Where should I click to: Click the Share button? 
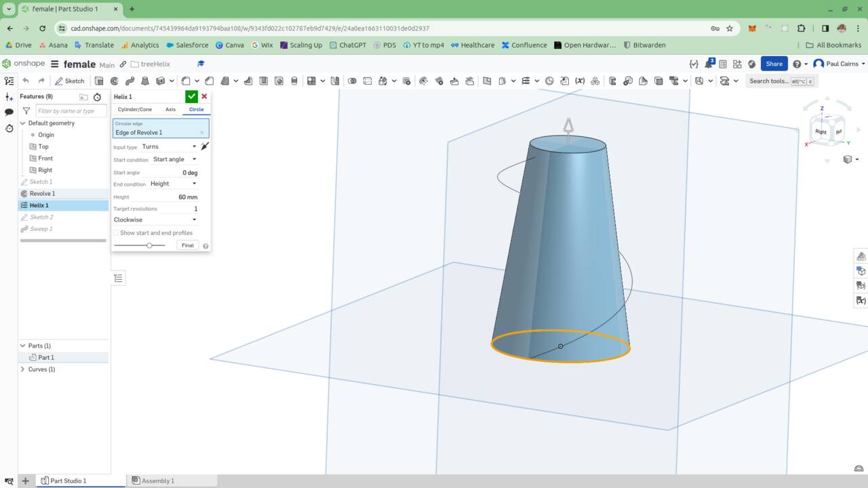click(774, 64)
